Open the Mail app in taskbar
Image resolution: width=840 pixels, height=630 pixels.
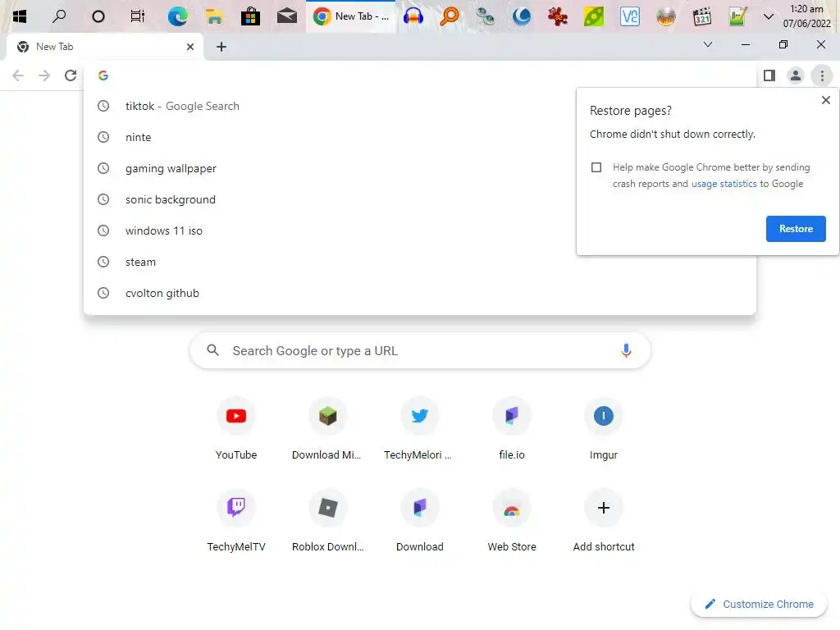286,16
